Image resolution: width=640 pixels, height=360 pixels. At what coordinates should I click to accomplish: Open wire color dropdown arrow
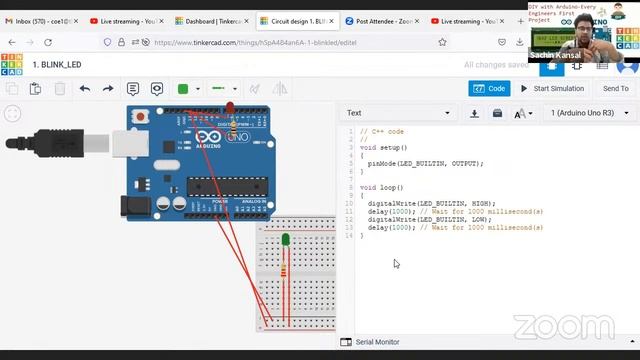198,89
